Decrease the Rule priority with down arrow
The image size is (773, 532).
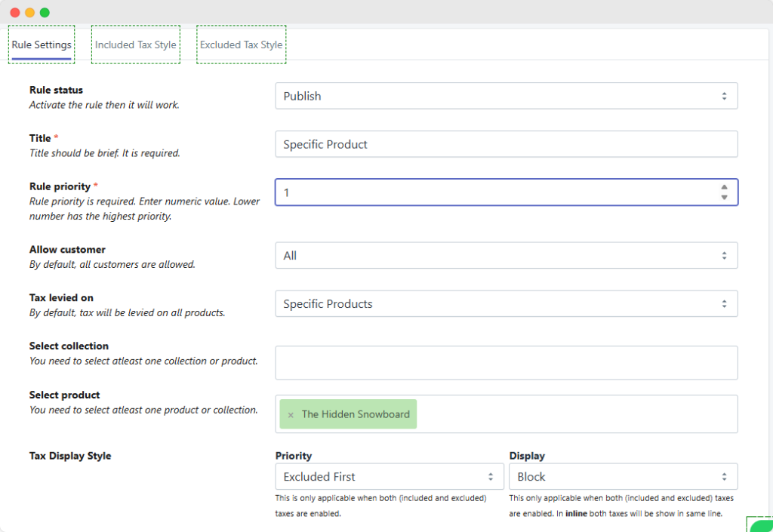click(x=724, y=198)
